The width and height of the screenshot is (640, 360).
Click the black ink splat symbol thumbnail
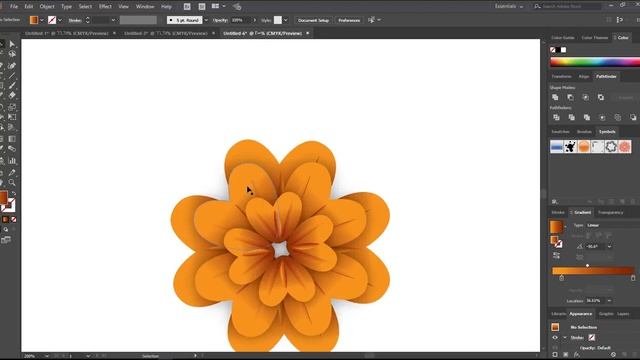pyautogui.click(x=570, y=147)
